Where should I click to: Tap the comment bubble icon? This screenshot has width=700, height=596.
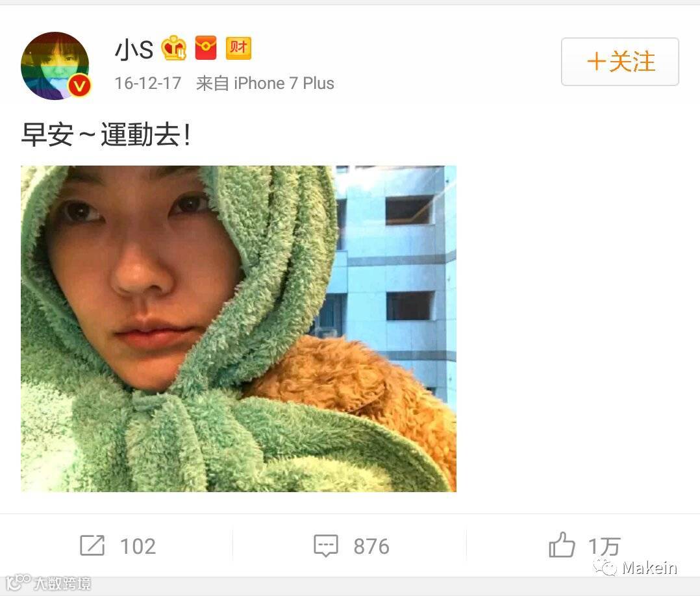coord(326,545)
